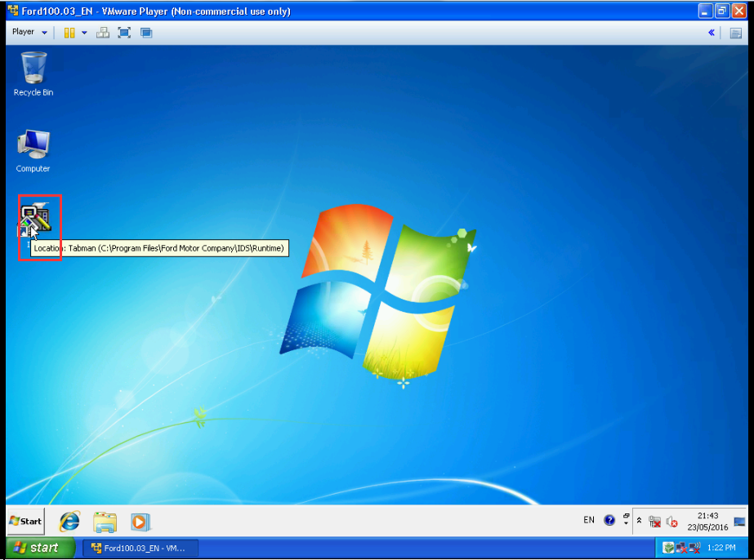Send Ctrl+Alt+Del to the virtual machine
754x560 pixels.
coord(102,33)
